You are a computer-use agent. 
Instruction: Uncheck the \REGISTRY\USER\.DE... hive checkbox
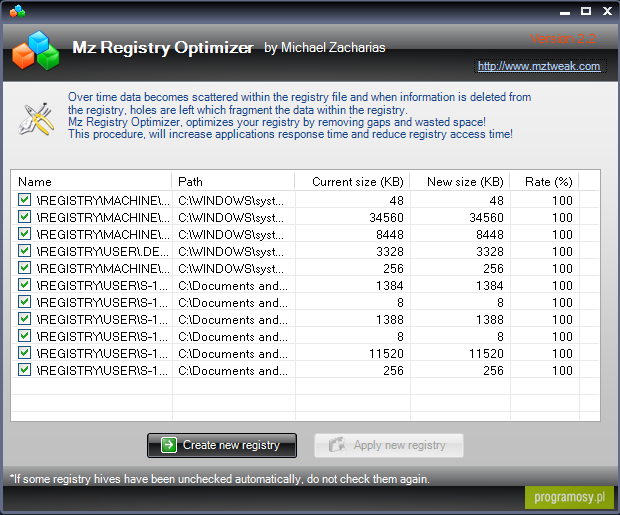click(x=25, y=251)
